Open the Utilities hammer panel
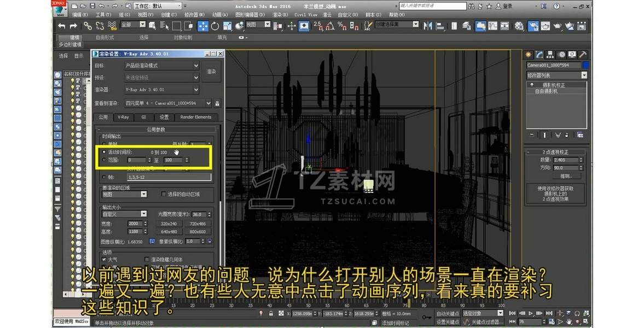644x328 pixels. [x=583, y=54]
